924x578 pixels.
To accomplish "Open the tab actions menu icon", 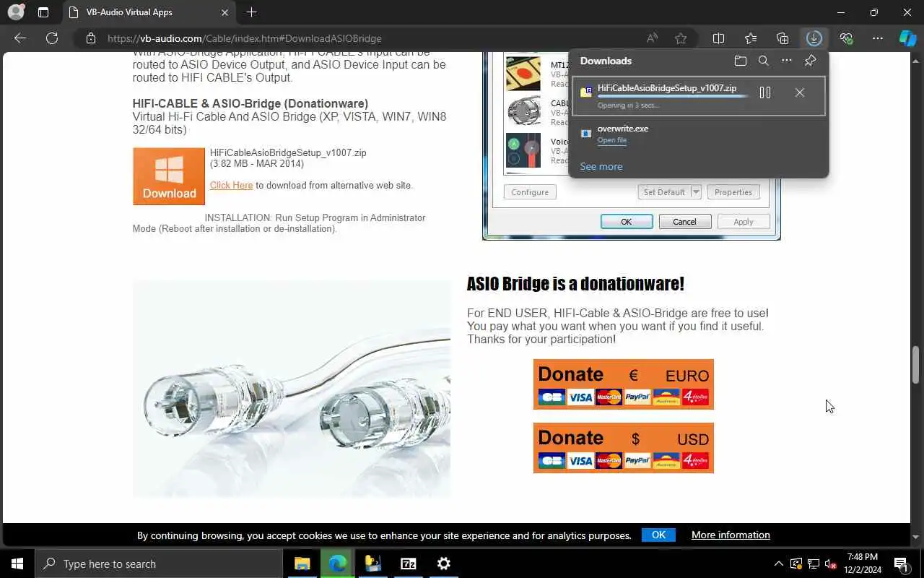I will [43, 12].
